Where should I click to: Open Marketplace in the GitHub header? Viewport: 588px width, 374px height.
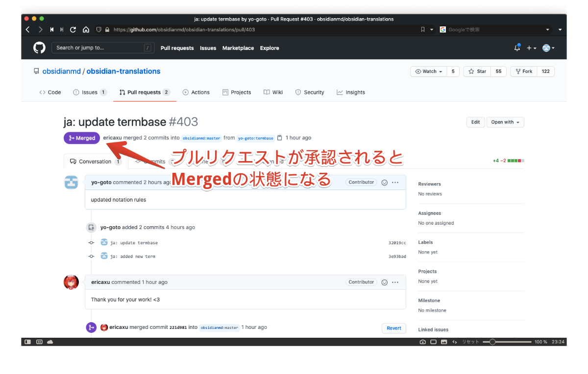(238, 48)
